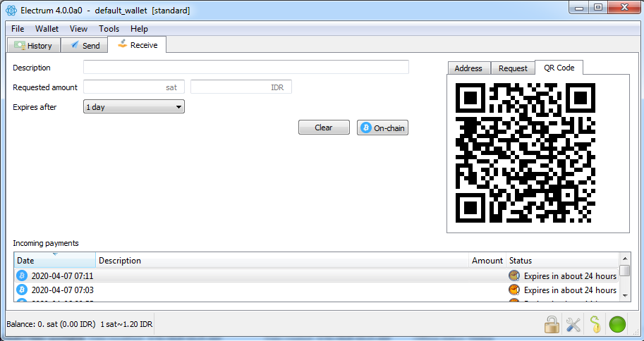Open preferences via the tools icon

(573, 325)
